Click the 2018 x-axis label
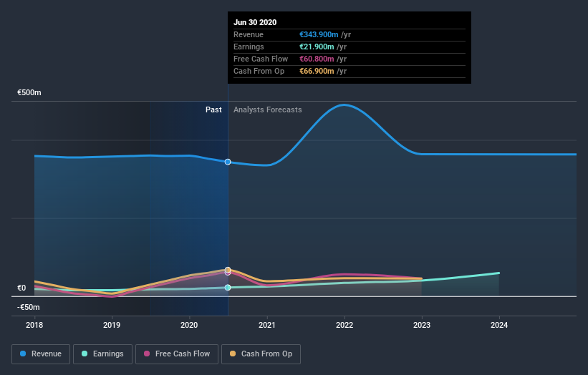Viewport: 588px width, 375px height. (x=34, y=325)
